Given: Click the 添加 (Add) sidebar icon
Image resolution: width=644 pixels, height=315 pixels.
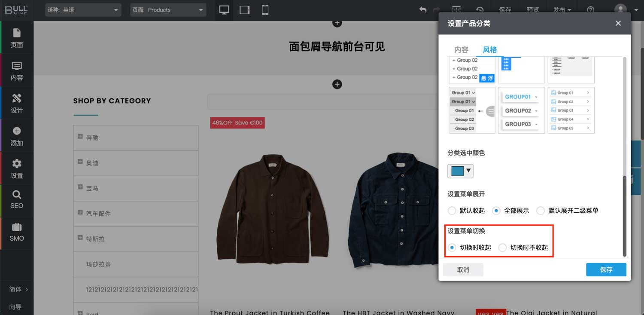Looking at the screenshot, I should point(17,136).
